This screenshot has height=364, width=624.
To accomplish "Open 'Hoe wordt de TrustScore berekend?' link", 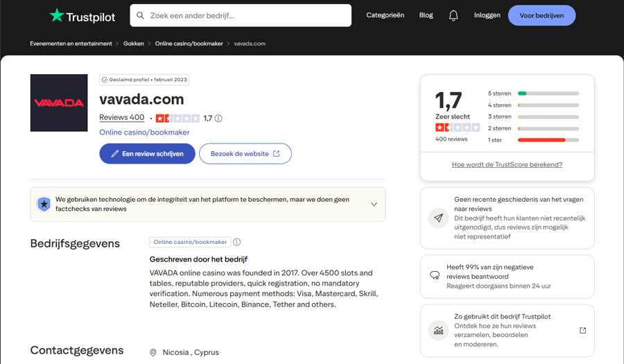I will click(507, 164).
